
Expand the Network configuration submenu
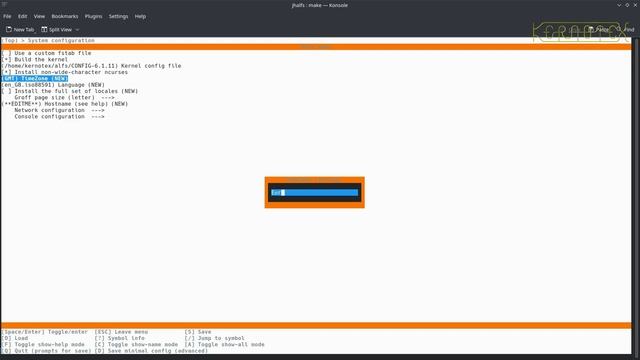[x=60, y=110]
